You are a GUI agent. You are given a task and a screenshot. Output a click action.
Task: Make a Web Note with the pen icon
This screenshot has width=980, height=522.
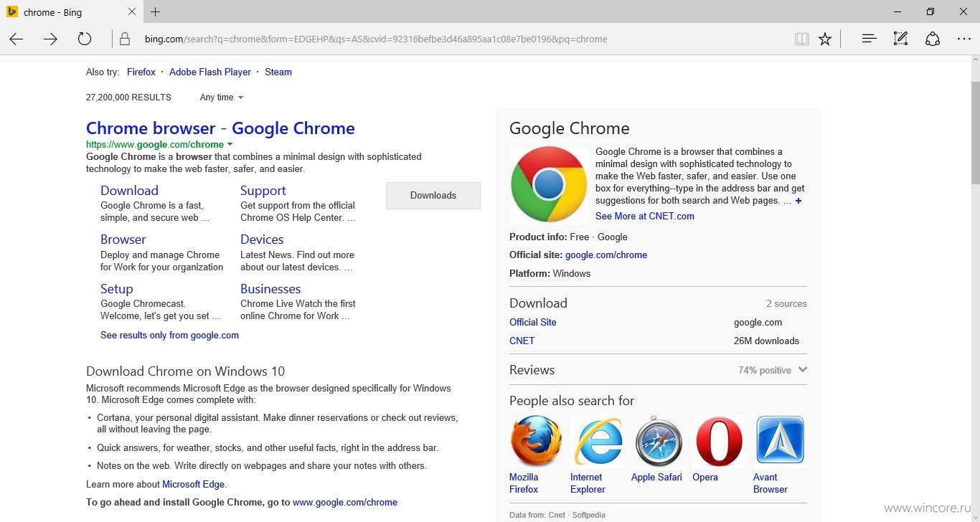tap(900, 39)
